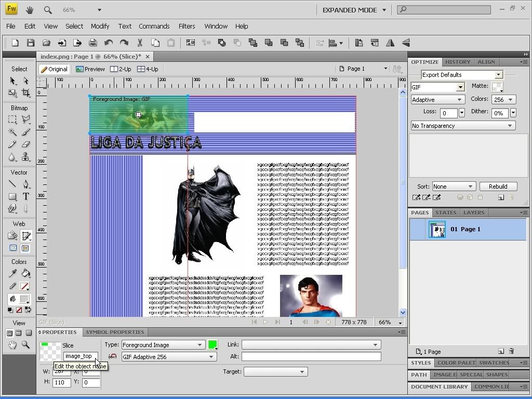
Task: Pick the Scale tool
Action: point(12,93)
